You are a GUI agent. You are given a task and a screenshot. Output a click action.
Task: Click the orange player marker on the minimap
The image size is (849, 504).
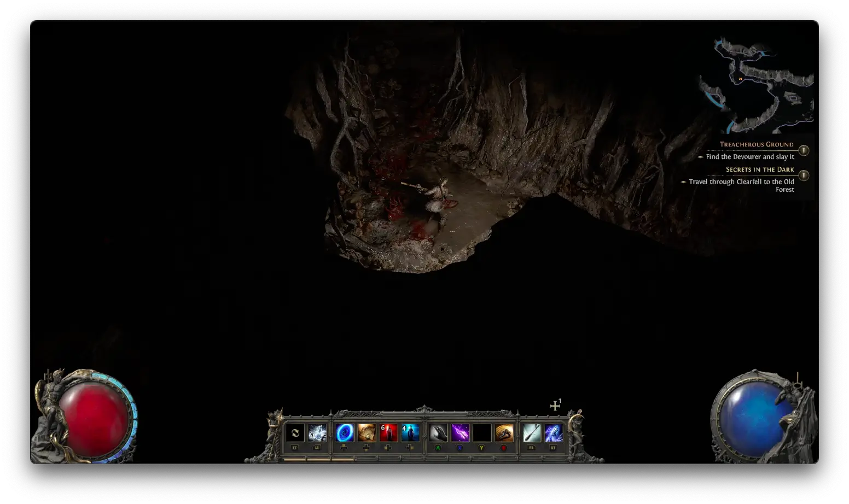(x=740, y=79)
